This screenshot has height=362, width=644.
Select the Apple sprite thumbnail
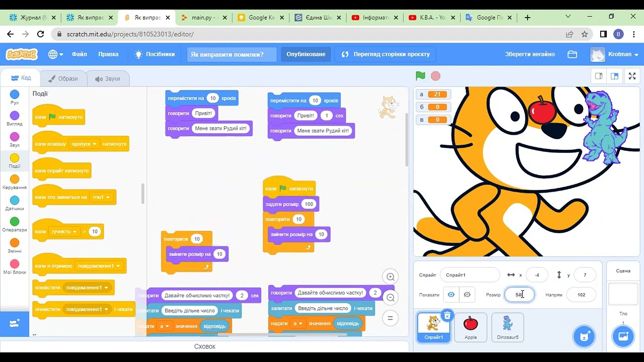[470, 327]
